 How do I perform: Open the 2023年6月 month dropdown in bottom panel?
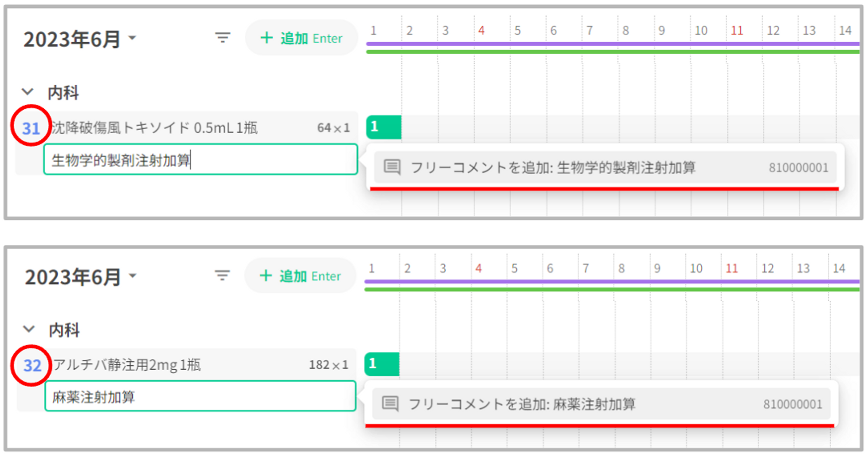pyautogui.click(x=133, y=276)
